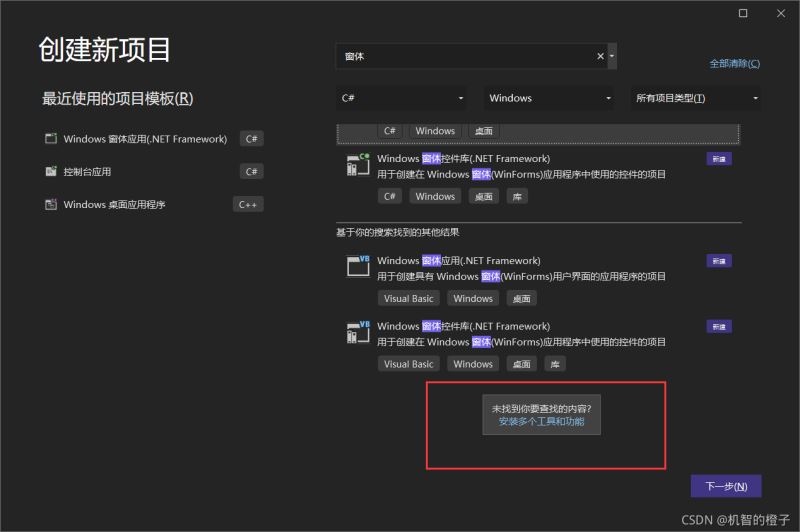This screenshot has height=532, width=800.
Task: Click the C# control library description text
Action: point(521,174)
